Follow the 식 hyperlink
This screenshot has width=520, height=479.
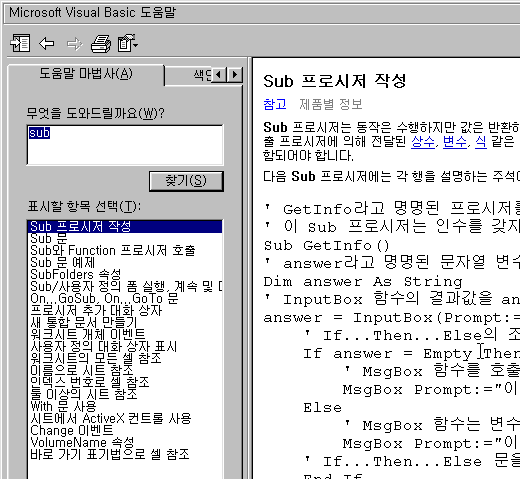pos(481,142)
